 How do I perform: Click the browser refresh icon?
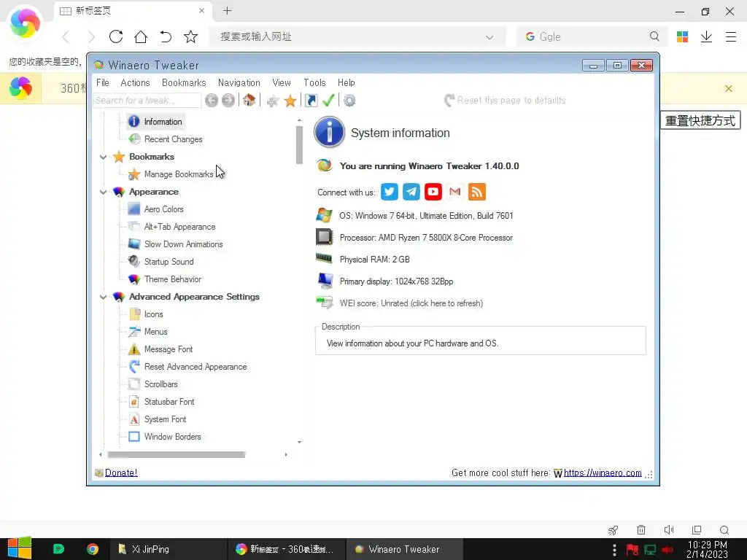[x=116, y=36]
